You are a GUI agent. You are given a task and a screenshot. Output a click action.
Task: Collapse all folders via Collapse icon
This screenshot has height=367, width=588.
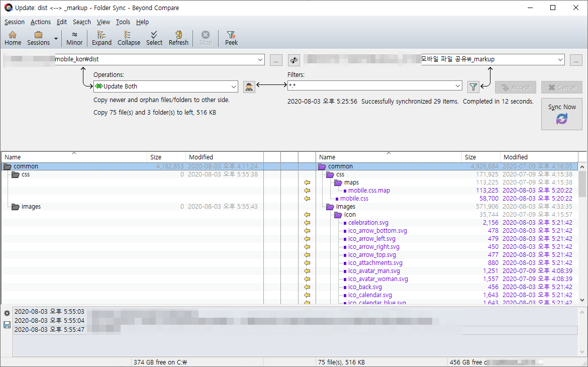tap(129, 38)
